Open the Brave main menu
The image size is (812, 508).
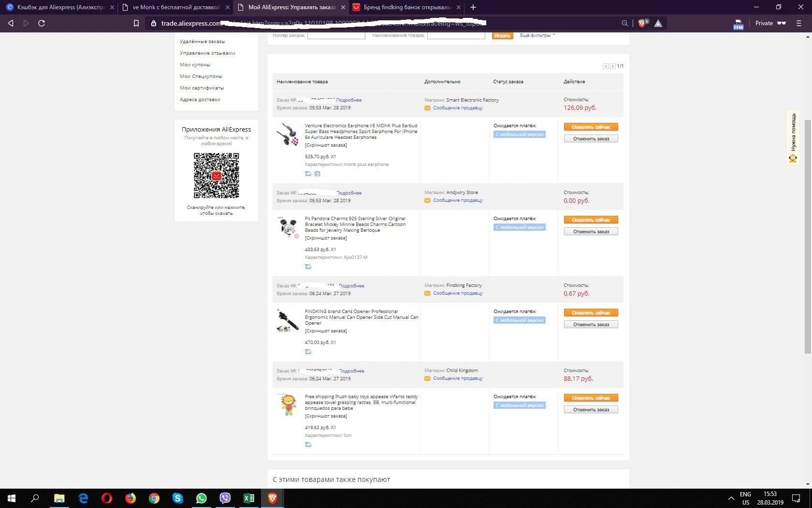tap(799, 23)
